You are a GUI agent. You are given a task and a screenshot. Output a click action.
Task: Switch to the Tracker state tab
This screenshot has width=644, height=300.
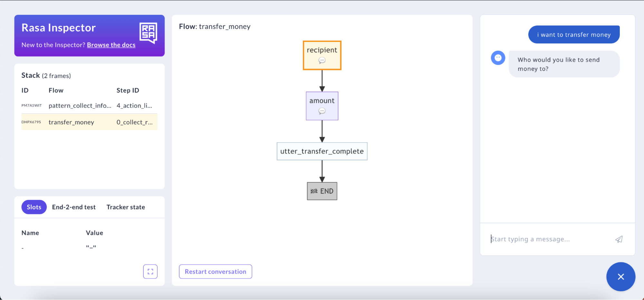(x=126, y=207)
